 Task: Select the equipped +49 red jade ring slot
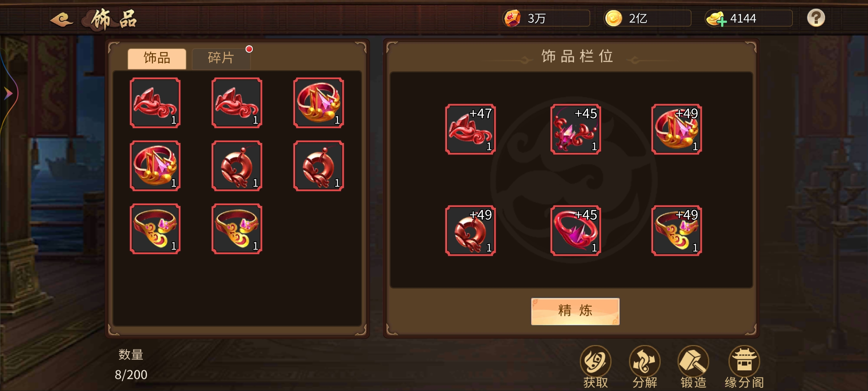tap(470, 231)
